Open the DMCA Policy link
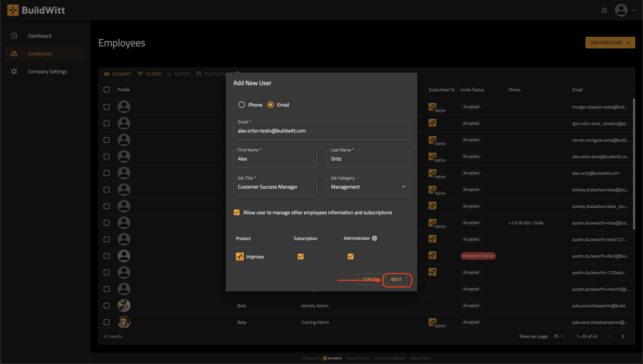 421,358
